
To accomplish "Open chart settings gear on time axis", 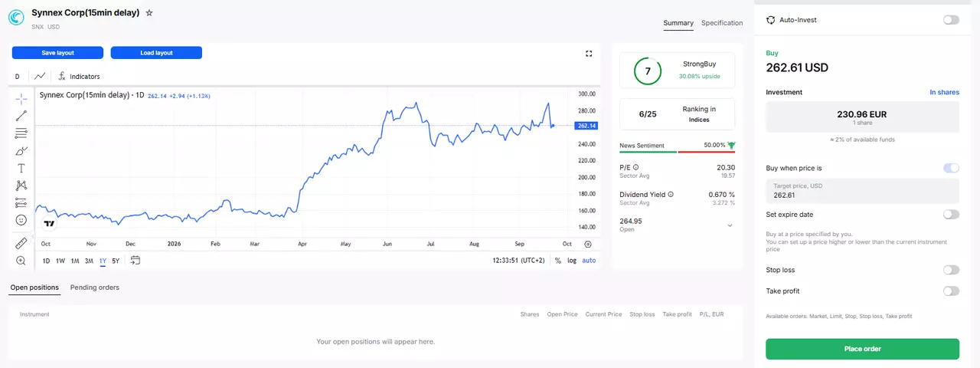I will pos(588,244).
